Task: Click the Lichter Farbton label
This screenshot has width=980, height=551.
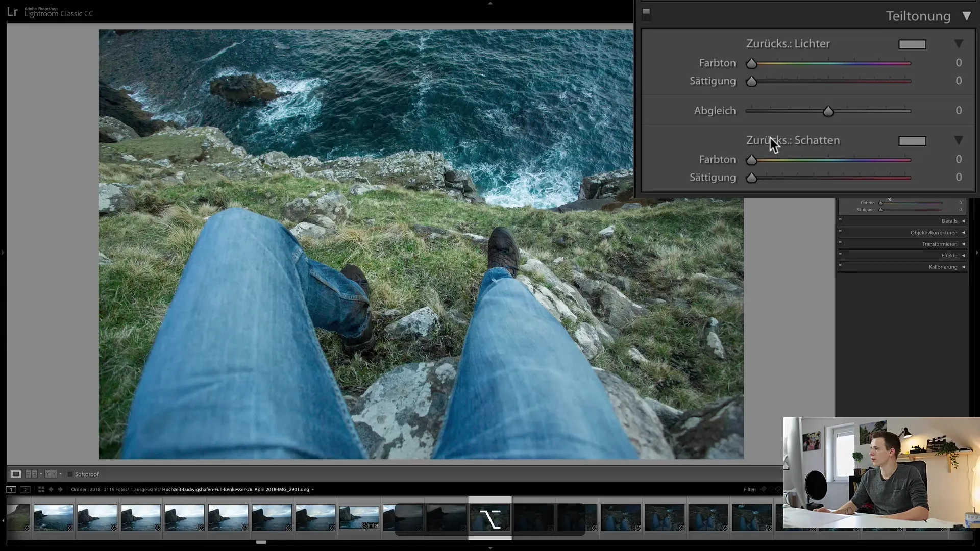Action: coord(717,63)
